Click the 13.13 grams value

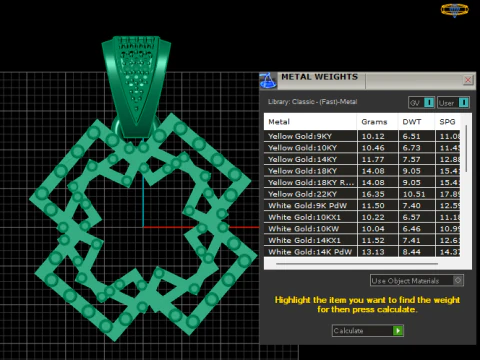coord(373,252)
